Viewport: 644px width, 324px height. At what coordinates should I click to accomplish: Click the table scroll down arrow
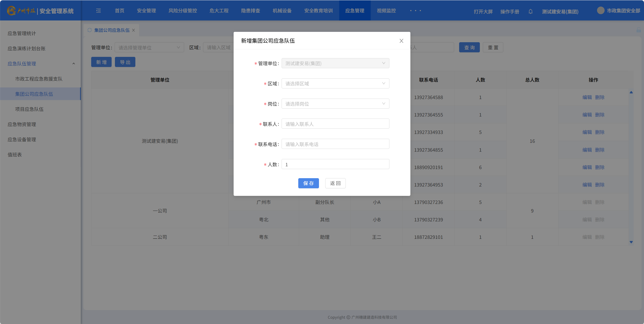pos(631,242)
